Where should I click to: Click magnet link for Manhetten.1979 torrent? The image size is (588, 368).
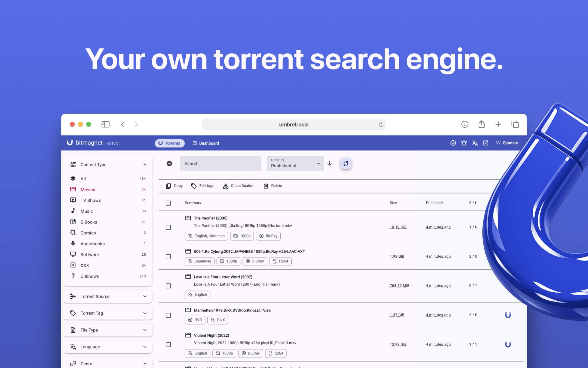click(508, 315)
